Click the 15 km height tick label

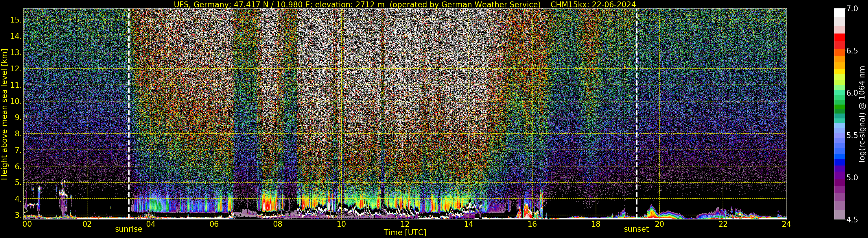[16, 20]
